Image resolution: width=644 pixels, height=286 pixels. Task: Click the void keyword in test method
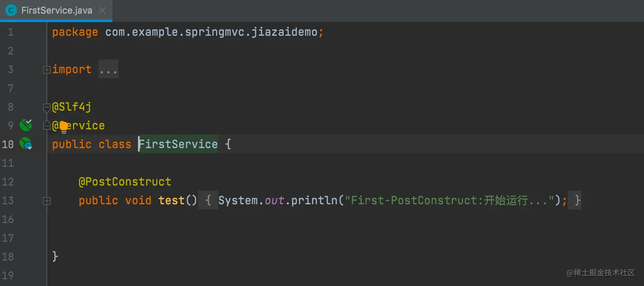click(x=138, y=200)
